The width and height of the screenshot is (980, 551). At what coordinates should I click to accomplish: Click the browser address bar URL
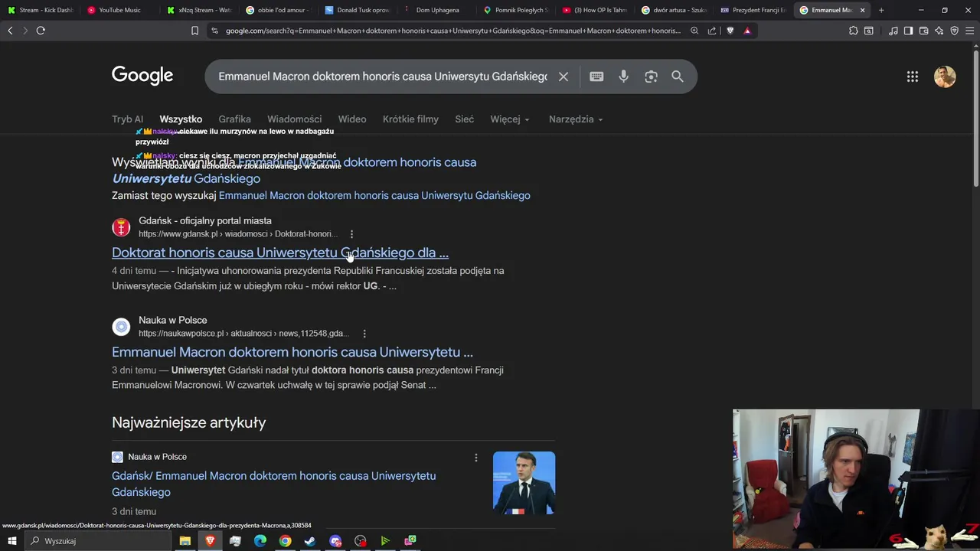pyautogui.click(x=452, y=31)
